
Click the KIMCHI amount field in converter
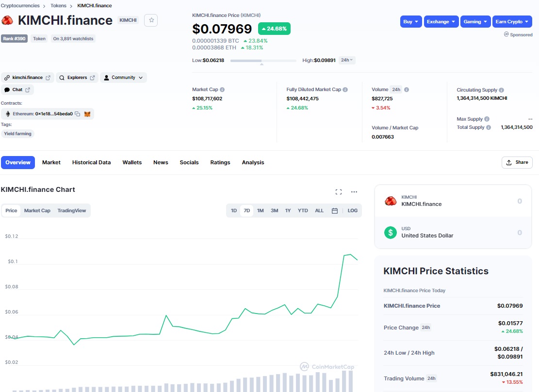pyautogui.click(x=520, y=201)
